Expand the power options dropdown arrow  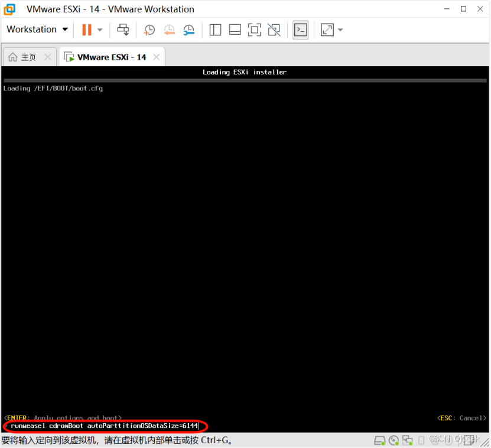coord(100,30)
